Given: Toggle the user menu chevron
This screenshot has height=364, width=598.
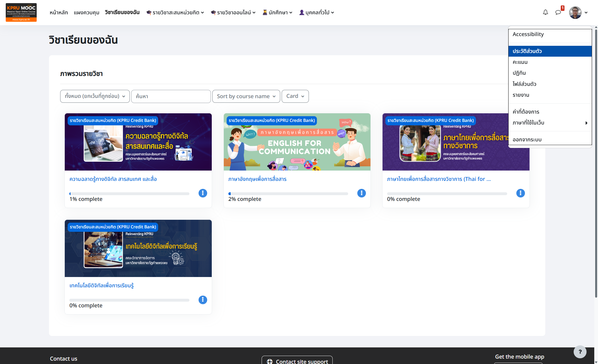Looking at the screenshot, I should 586,13.
